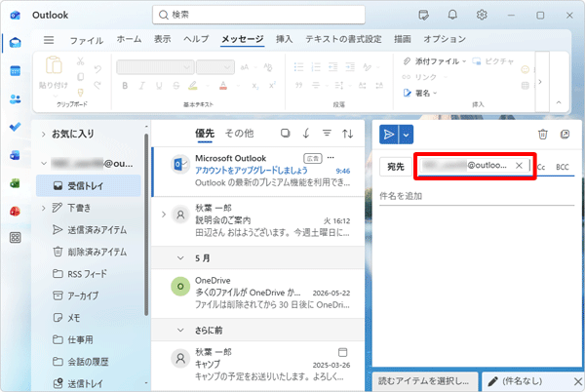The image size is (585, 392).
Task: Open the Word app sidebar icon
Action: 15,155
